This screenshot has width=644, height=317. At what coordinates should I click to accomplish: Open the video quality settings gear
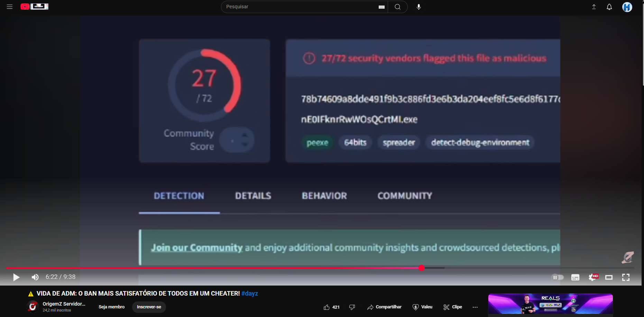pos(593,277)
